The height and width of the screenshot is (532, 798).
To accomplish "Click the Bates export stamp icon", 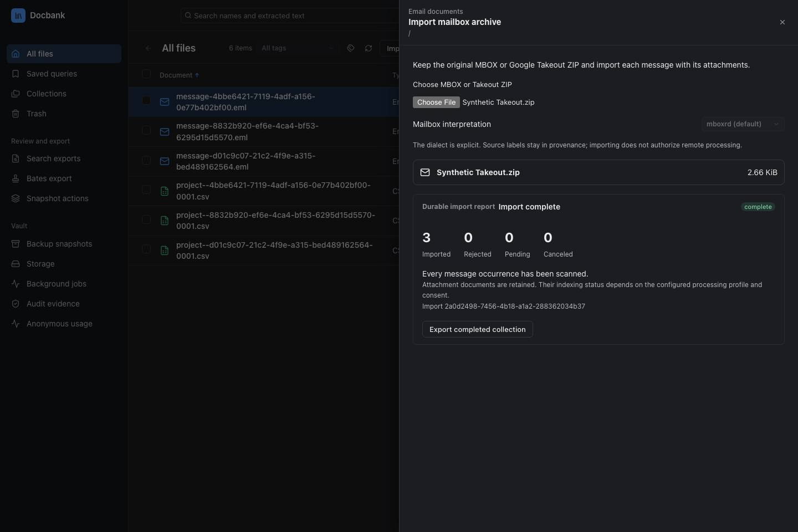I will pyautogui.click(x=16, y=178).
